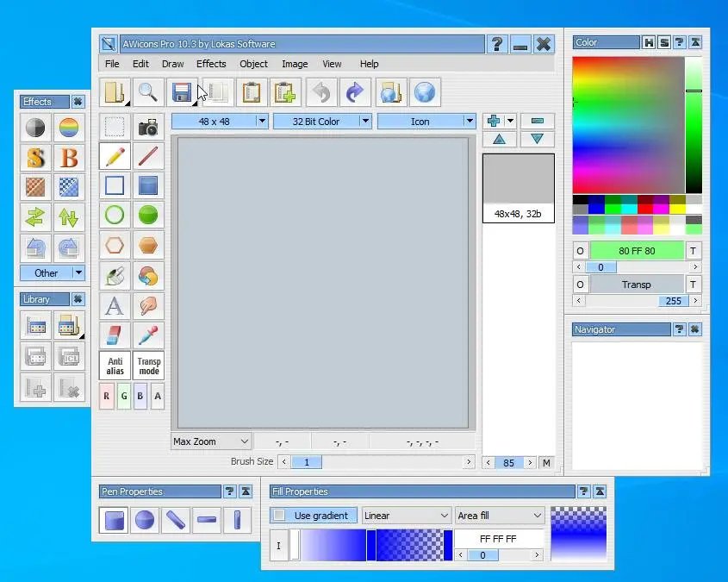The height and width of the screenshot is (582, 728).
Task: Apply the grayscale effect sphere icon
Action: [35, 128]
